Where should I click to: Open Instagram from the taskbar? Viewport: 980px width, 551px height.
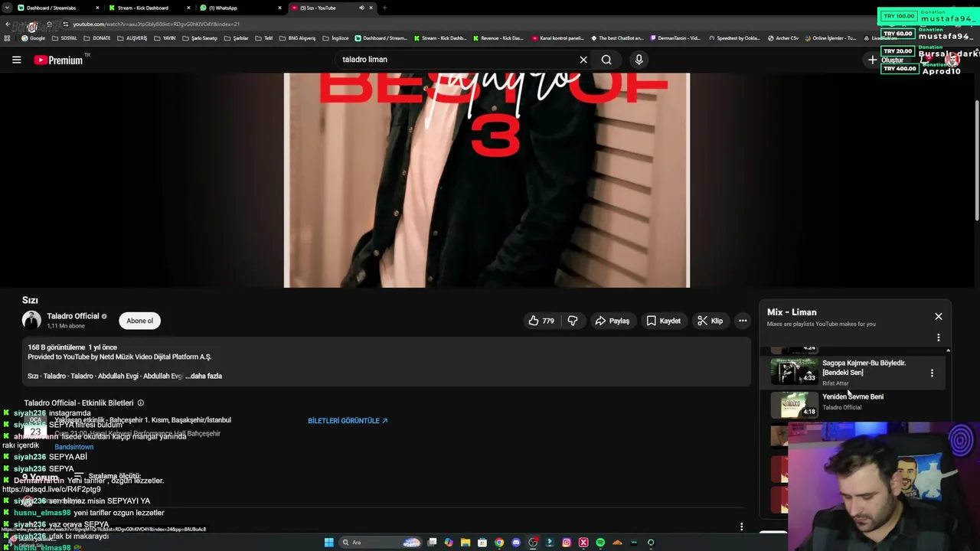point(567,543)
